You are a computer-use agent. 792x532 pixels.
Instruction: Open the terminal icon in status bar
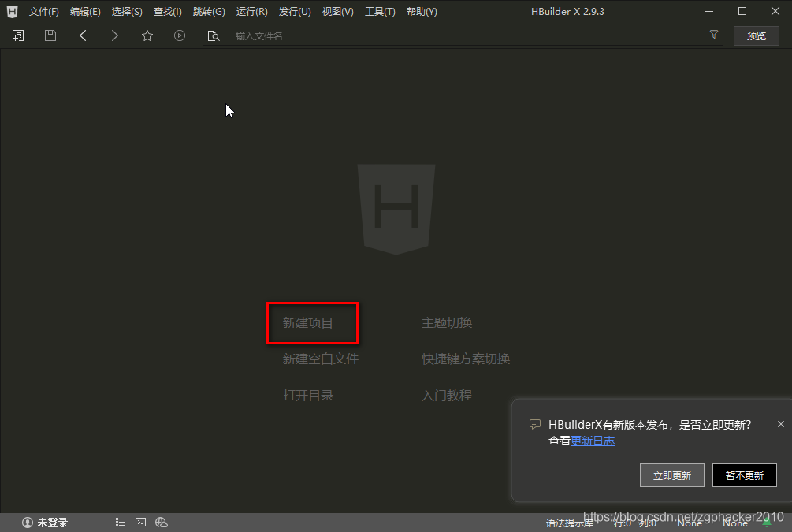140,523
